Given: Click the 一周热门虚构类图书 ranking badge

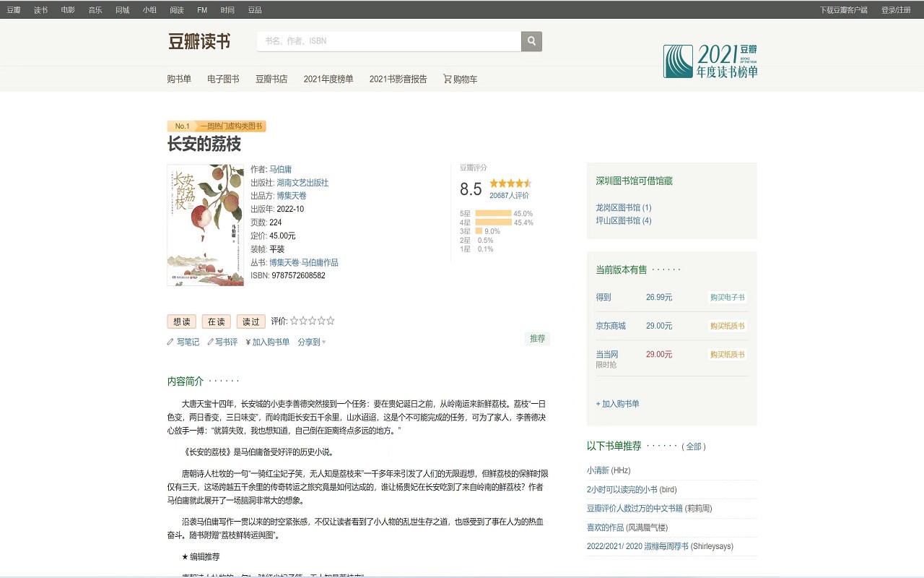Looking at the screenshot, I should click(x=230, y=126).
